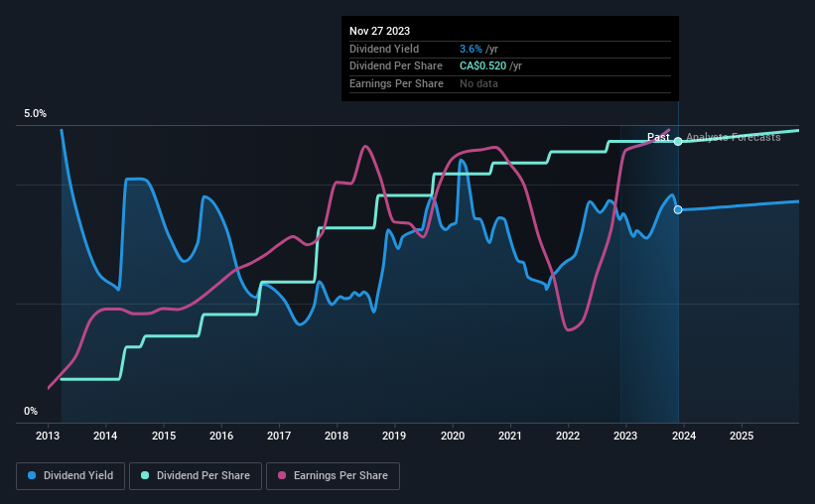Click the 2015 x-axis label
Viewport: 815px width, 504px height.
(164, 436)
